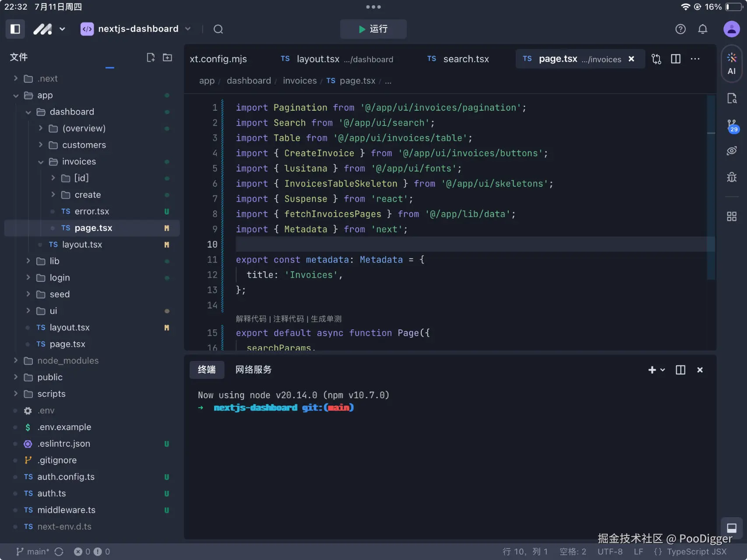Click the Run button
747x560 pixels.
[x=373, y=29]
